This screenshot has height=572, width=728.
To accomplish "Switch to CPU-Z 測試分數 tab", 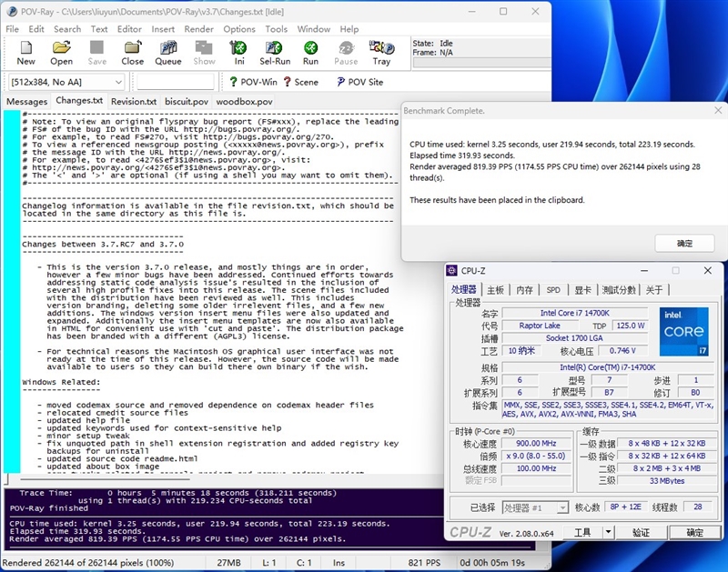I will (x=619, y=290).
